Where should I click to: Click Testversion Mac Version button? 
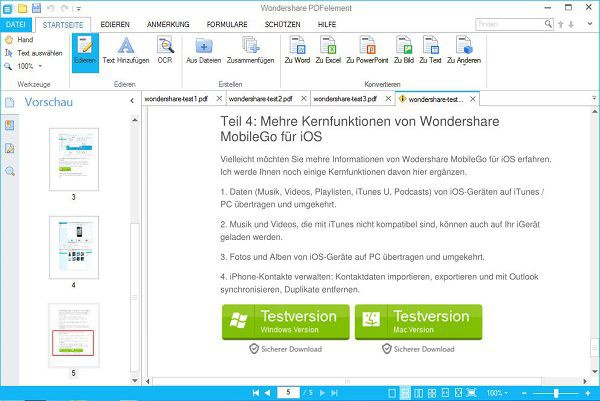click(x=418, y=322)
